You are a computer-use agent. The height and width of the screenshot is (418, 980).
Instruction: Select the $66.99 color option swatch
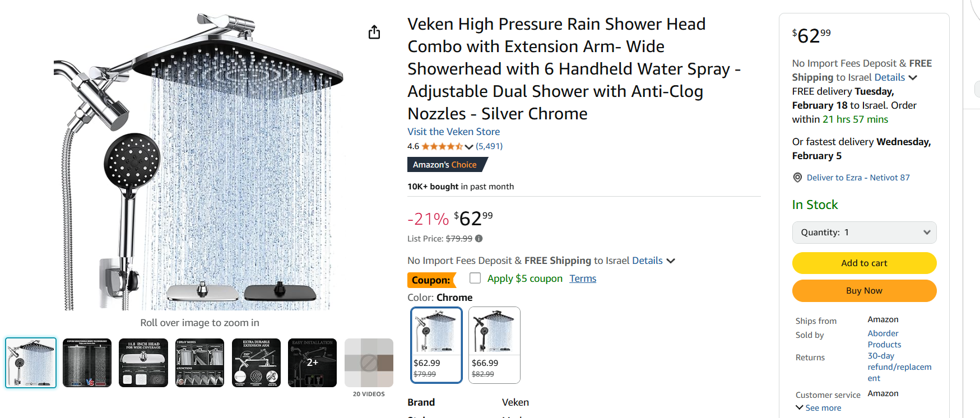click(494, 345)
